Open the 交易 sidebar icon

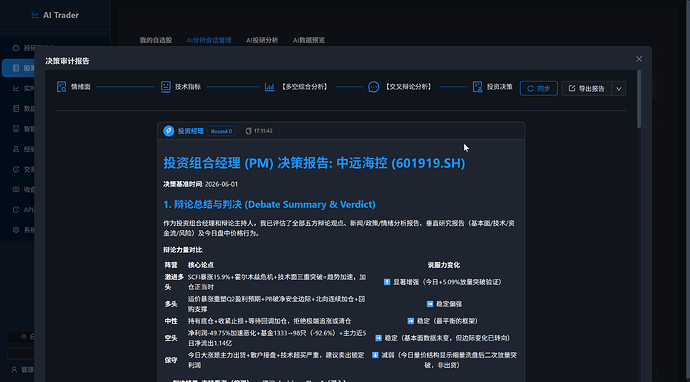coord(16,169)
